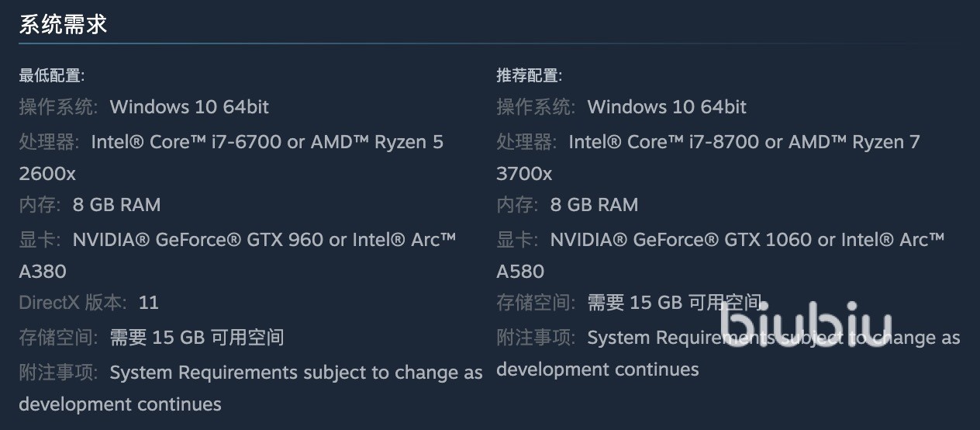Click the 附注事项 label under 最低配置
The height and width of the screenshot is (430, 980).
(x=58, y=373)
